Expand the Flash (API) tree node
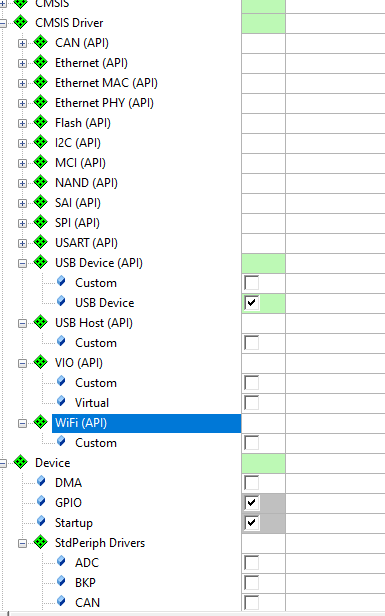 [22, 123]
